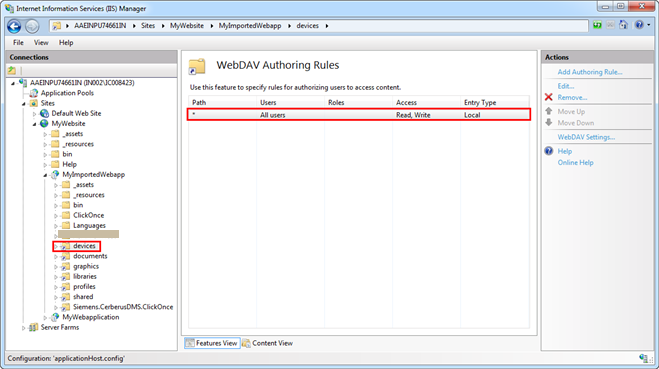
Task: Collapse the MyImportedWebapp tree node
Action: [45, 175]
